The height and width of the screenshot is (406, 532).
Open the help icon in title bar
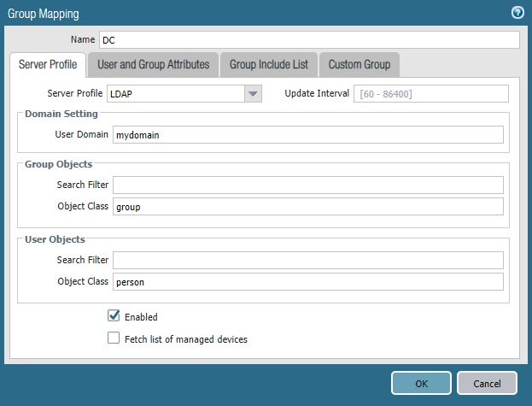pos(517,13)
